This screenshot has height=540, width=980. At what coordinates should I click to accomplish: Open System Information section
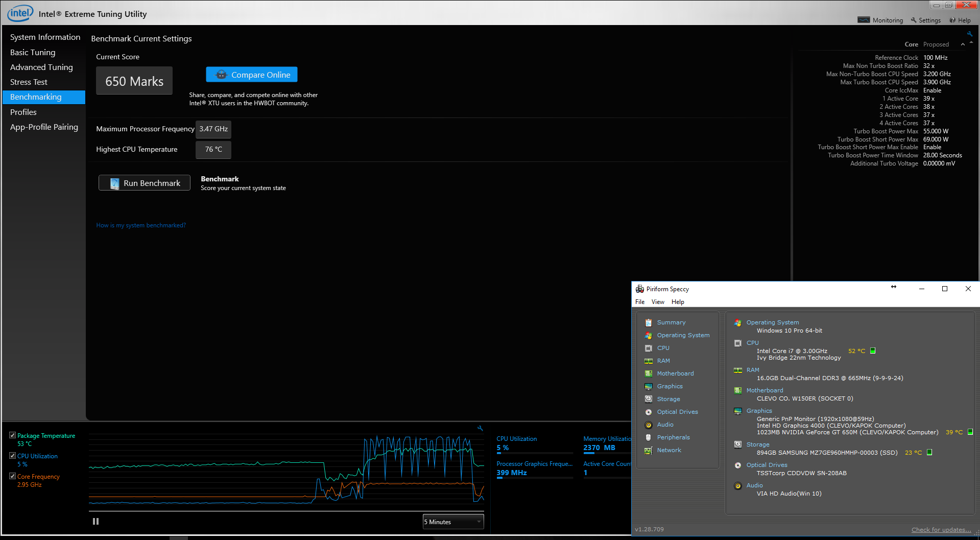click(45, 37)
